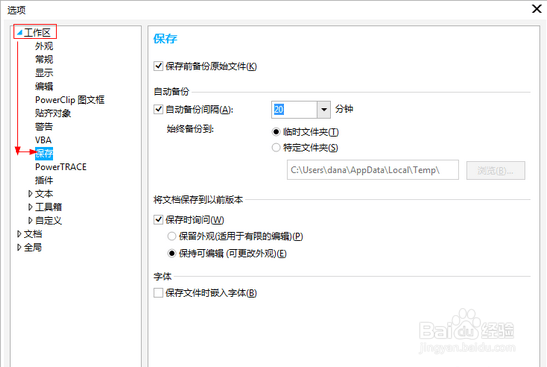Select 常规 in the tree
Viewport: 547px width, 367px height.
[x=44, y=59]
